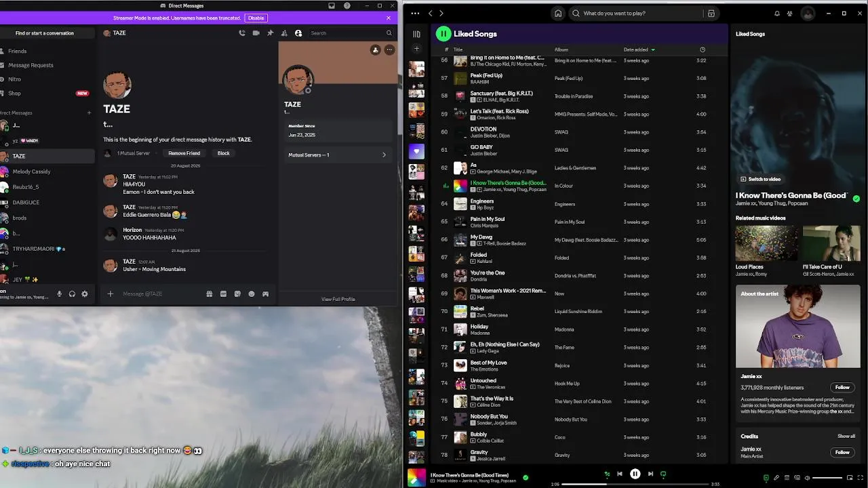Open Discord help icon in title bar
Screen dimensions: 868x488
(347, 5)
